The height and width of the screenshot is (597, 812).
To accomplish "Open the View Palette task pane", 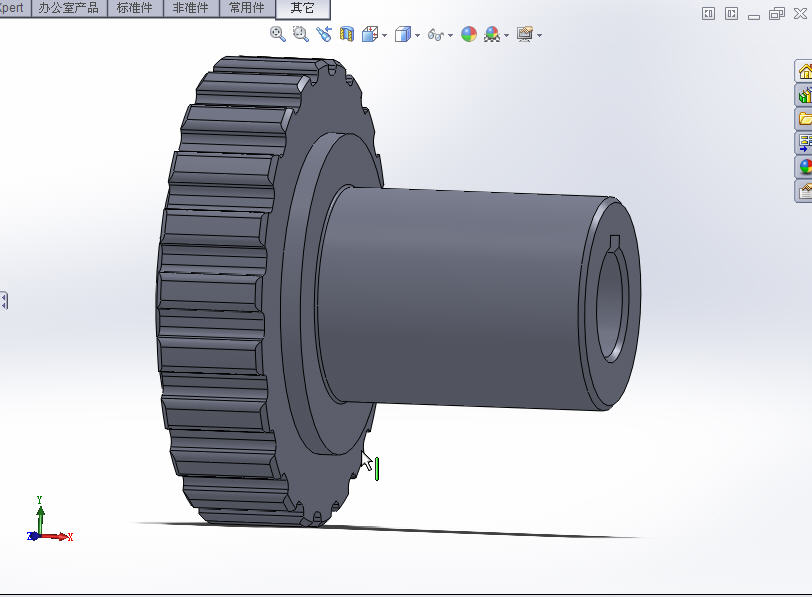I will (x=804, y=143).
